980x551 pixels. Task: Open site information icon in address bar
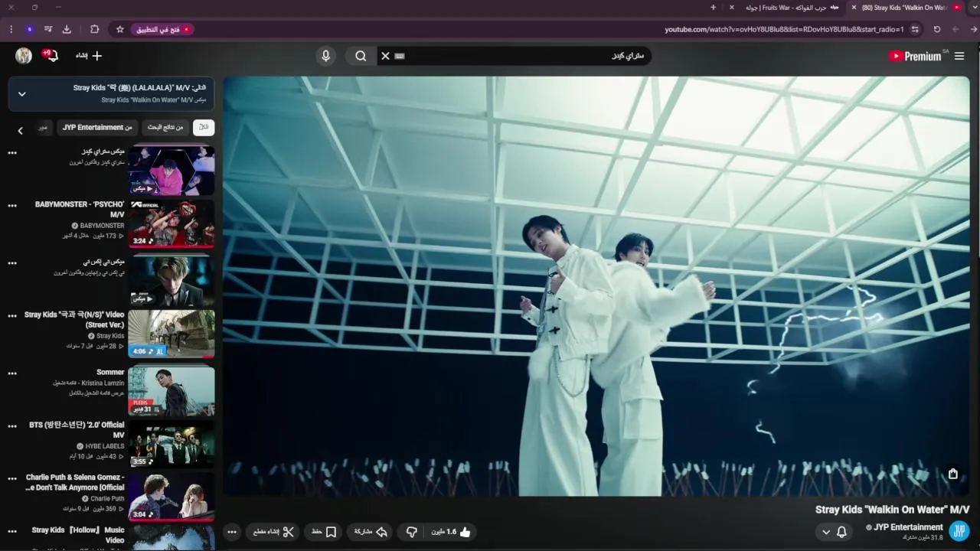(915, 29)
